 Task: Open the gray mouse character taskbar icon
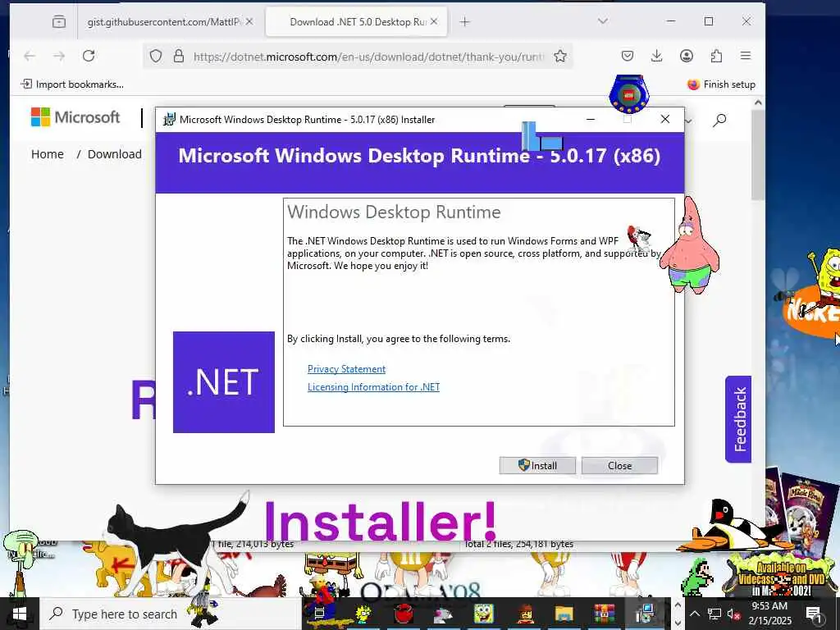pyautogui.click(x=443, y=614)
